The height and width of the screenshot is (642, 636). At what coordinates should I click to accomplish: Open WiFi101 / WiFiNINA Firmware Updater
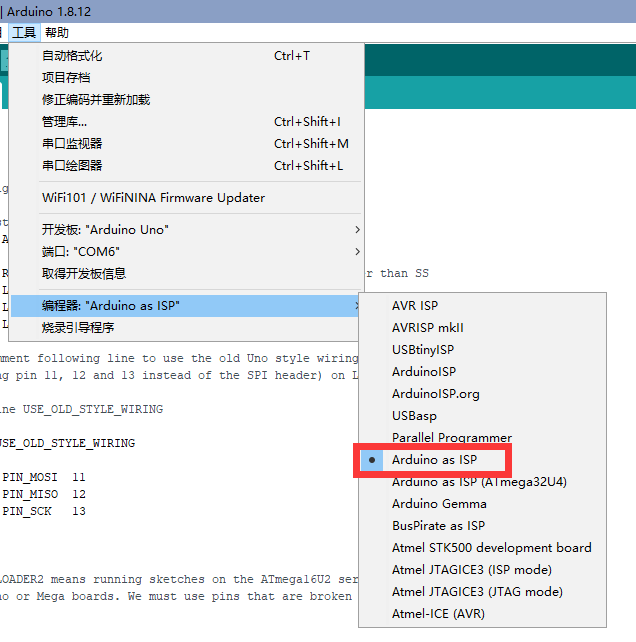click(x=187, y=198)
